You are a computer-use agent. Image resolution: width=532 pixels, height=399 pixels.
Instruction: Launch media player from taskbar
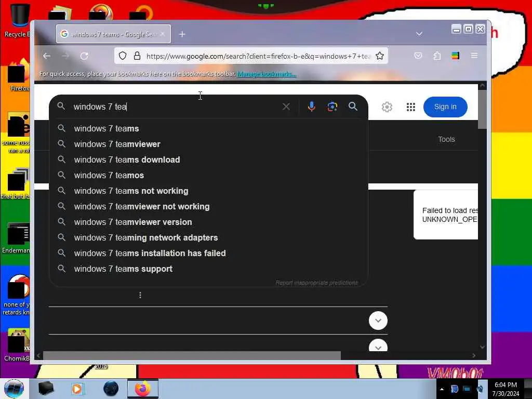tap(77, 389)
